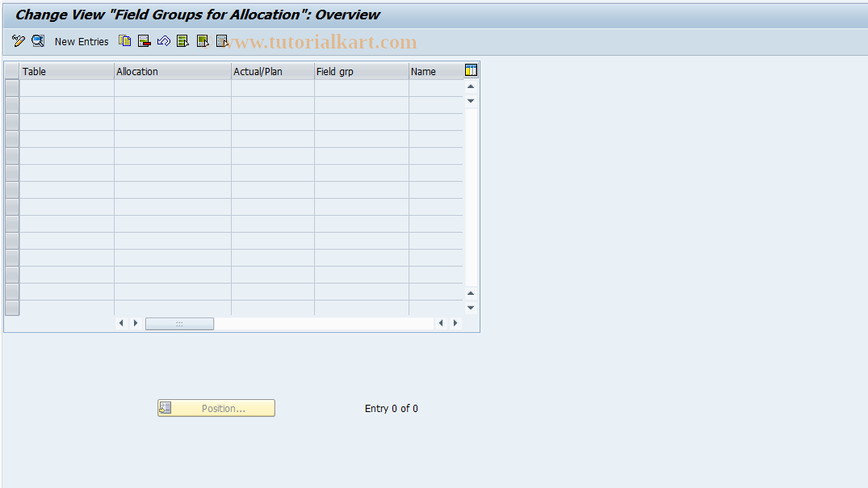868x488 pixels.
Task: Click the Select All icon
Action: pos(182,41)
